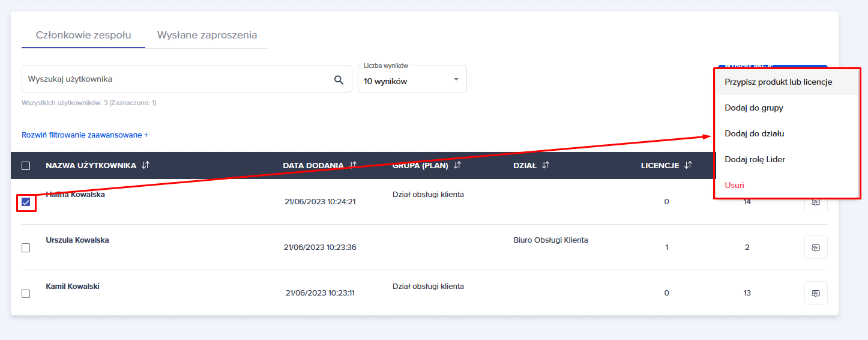Switch to the Wysłane zaproszenia tab
868x340 pixels.
[x=206, y=35]
